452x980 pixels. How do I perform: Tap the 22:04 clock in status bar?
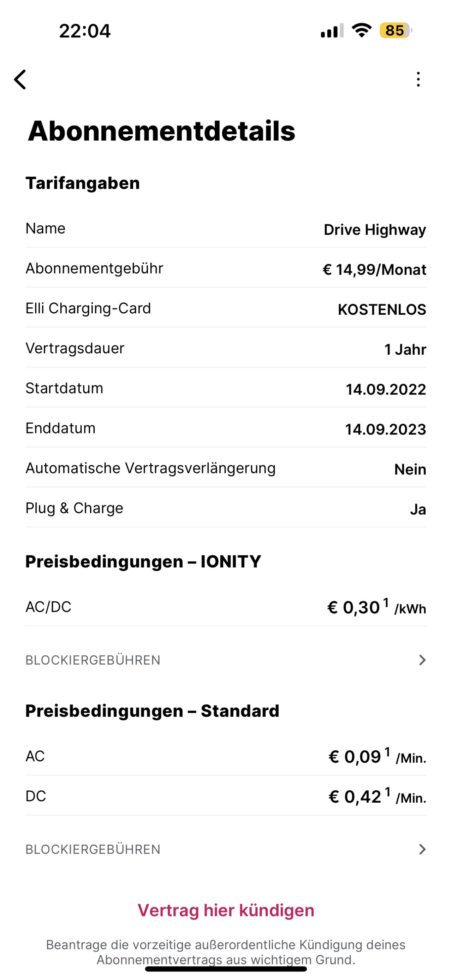click(85, 31)
